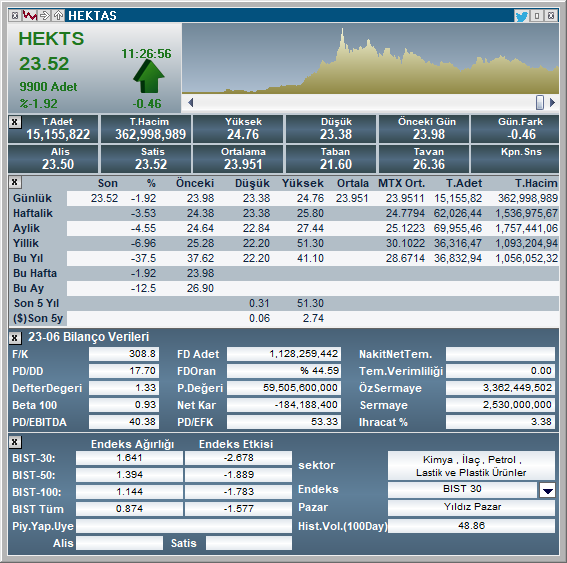Open the Endeks BIST 30 dropdown arrow

(547, 490)
